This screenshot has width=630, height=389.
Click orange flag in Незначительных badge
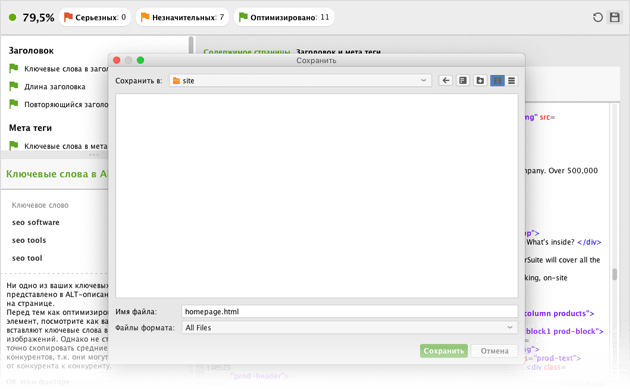point(145,17)
